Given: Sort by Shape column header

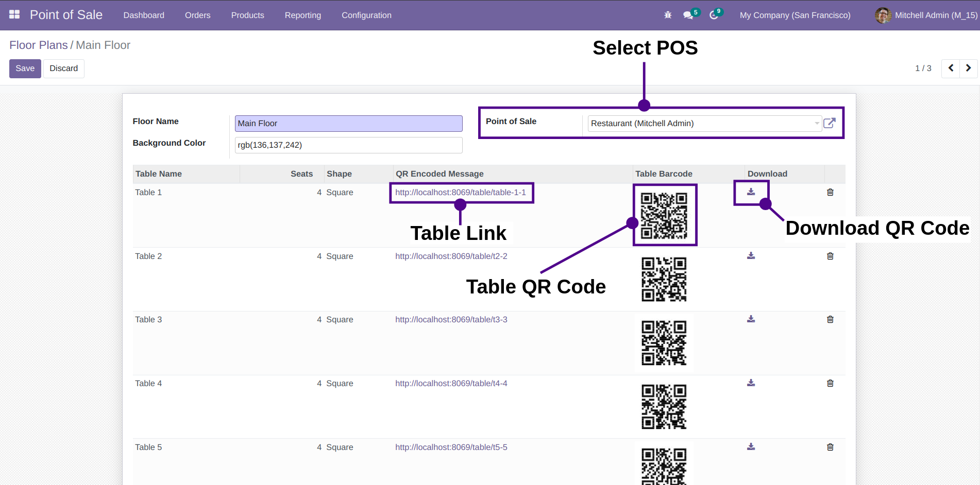Looking at the screenshot, I should click(358, 174).
